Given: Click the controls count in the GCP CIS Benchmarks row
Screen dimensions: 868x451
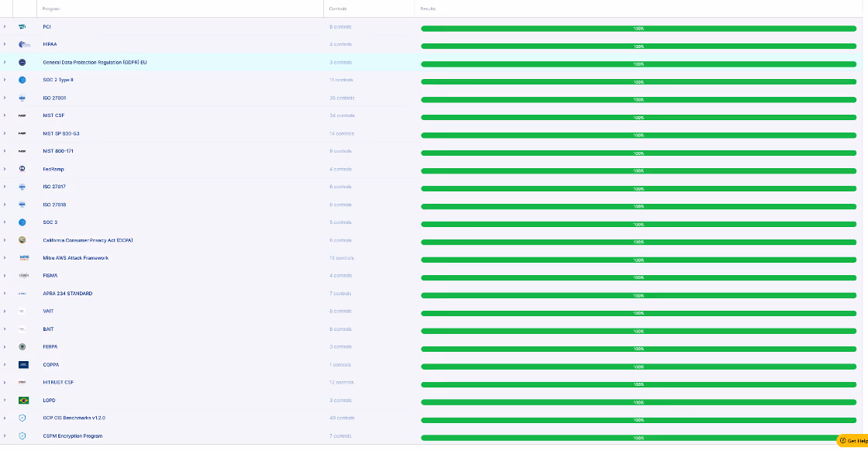Looking at the screenshot, I should [x=342, y=418].
